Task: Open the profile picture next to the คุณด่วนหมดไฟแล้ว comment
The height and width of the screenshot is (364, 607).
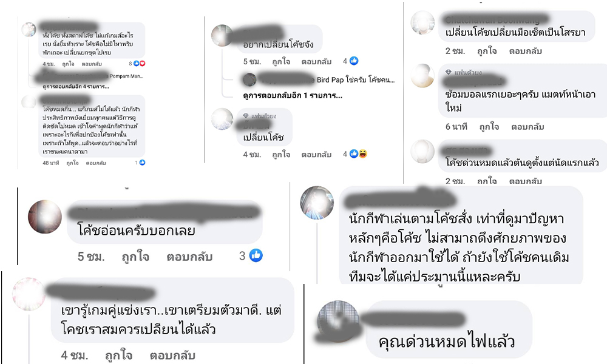Action: pos(338,321)
